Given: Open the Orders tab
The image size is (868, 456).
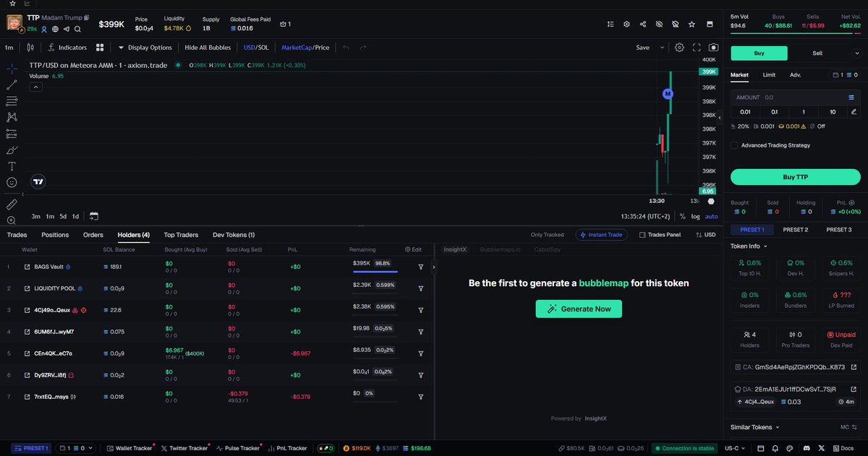Looking at the screenshot, I should [93, 235].
